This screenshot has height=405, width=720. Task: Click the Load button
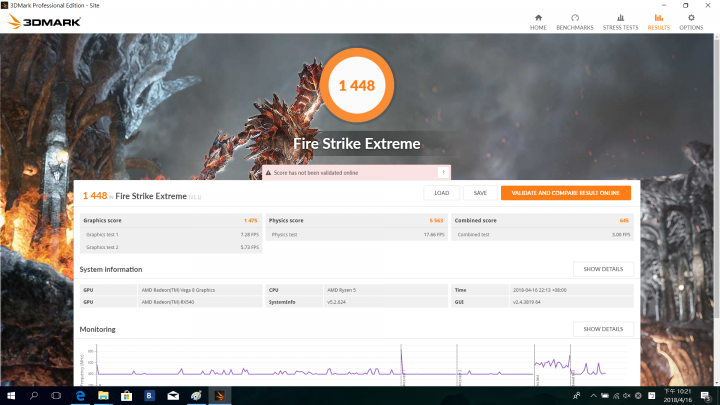[x=441, y=193]
